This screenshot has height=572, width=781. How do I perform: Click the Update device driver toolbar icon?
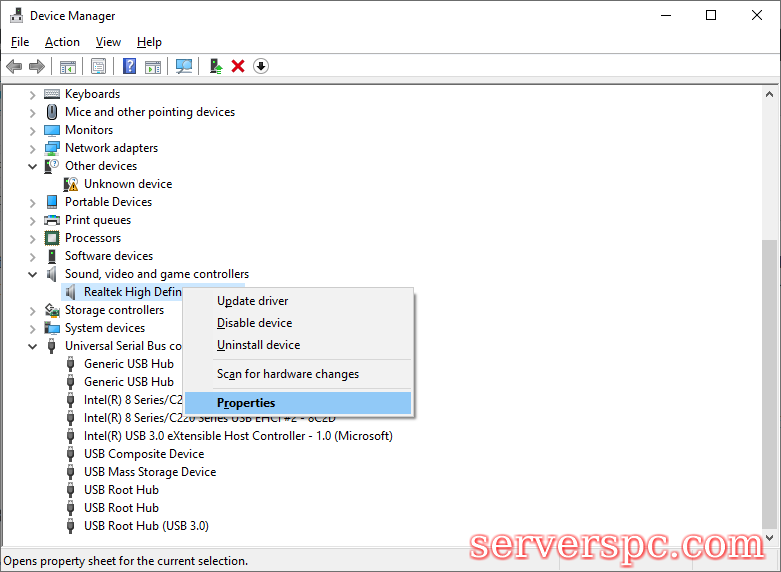coord(215,66)
